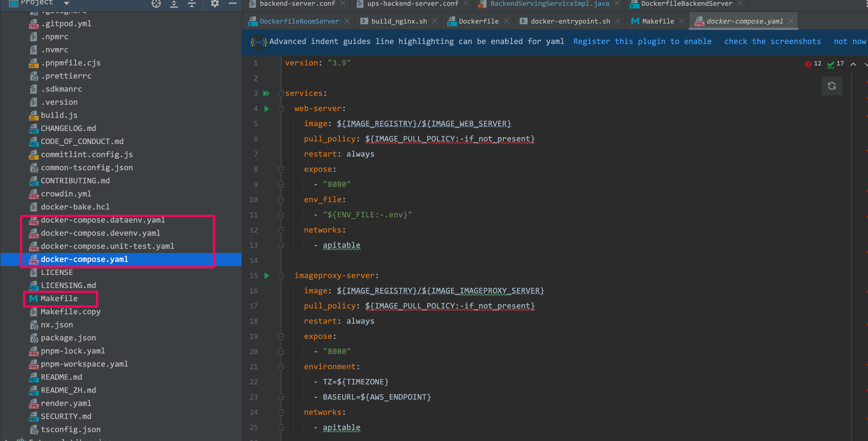This screenshot has width=868, height=441.
Task: Fold the expose block on line 19
Action: point(281,336)
